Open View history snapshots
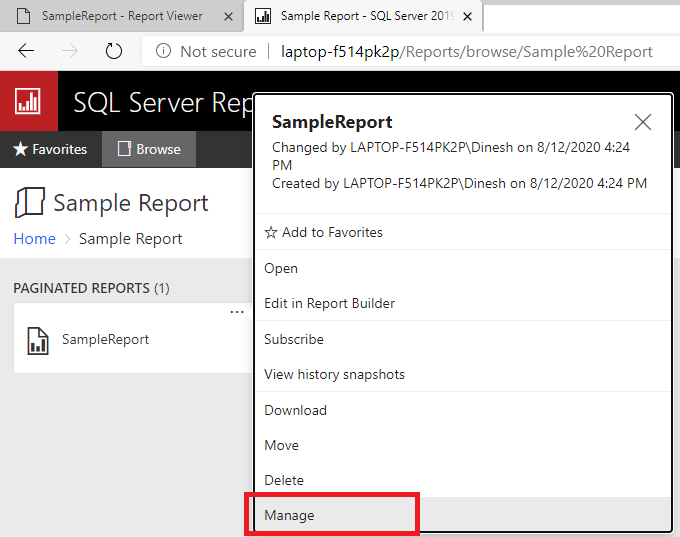Image resolution: width=680 pixels, height=537 pixels. [334, 374]
